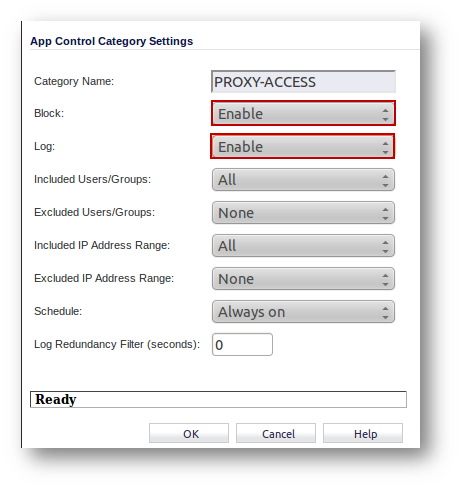Click arrow spinner on Included Users/Groups dropdown
Screen dimensions: 462x490
coord(385,180)
